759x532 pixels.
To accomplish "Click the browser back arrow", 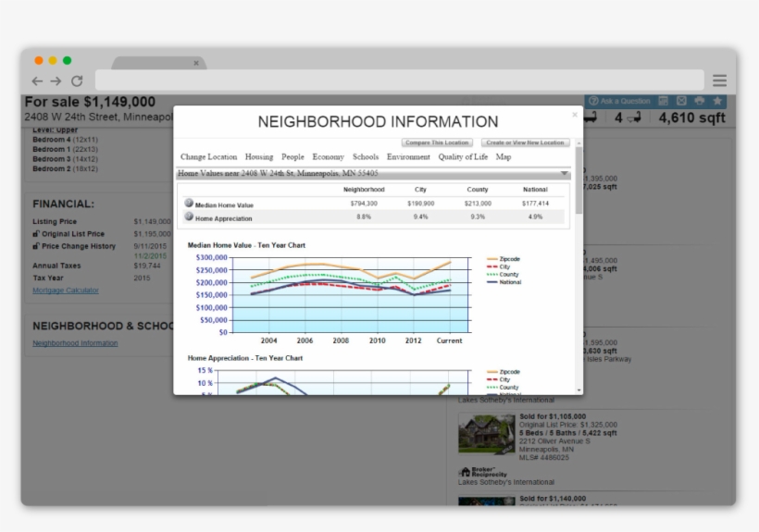I will tap(37, 81).
